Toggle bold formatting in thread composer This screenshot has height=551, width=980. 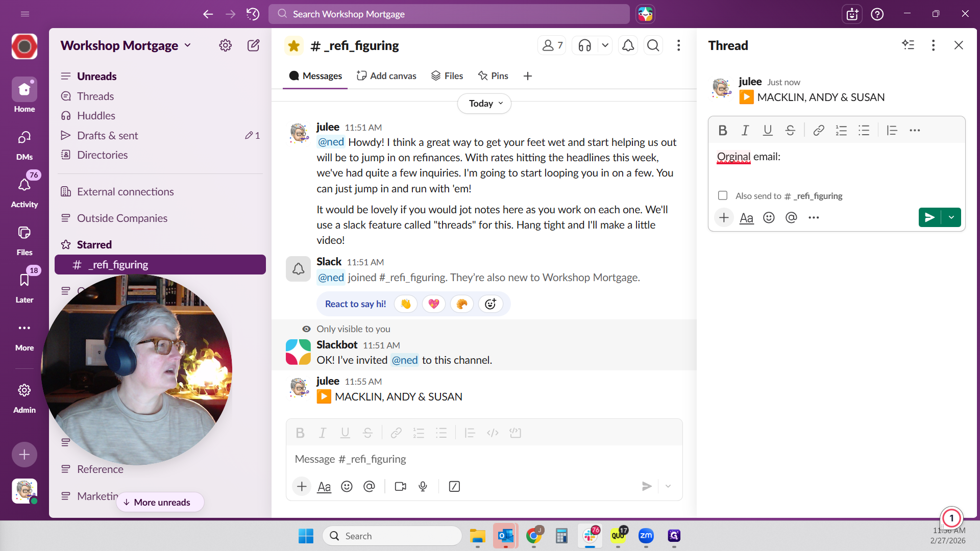[723, 131]
